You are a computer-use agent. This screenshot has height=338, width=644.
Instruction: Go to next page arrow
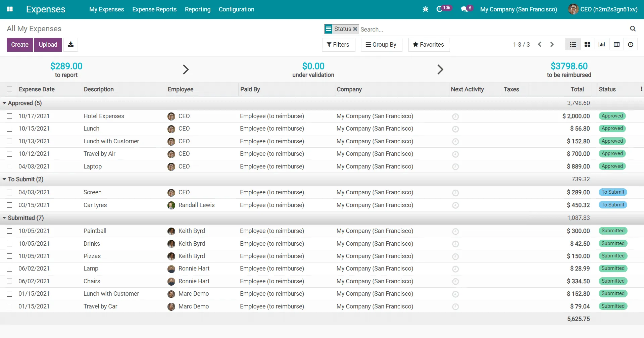[x=552, y=44]
